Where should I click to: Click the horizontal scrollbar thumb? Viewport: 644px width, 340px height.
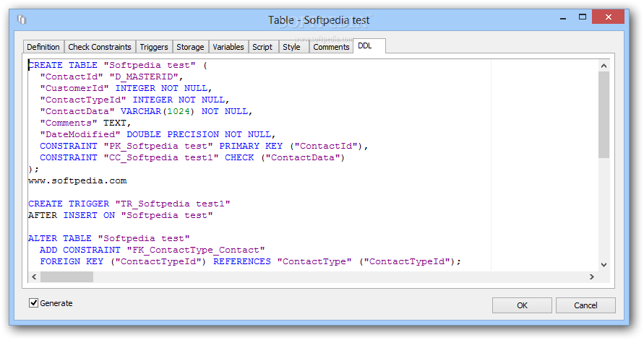[66, 277]
